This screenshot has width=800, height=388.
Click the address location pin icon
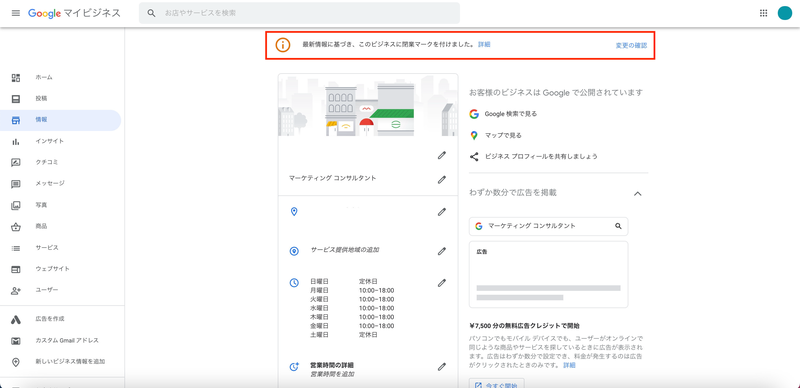coord(294,211)
